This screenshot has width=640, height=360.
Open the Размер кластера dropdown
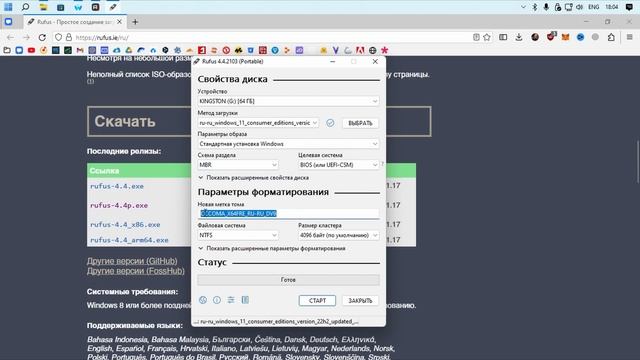338,235
